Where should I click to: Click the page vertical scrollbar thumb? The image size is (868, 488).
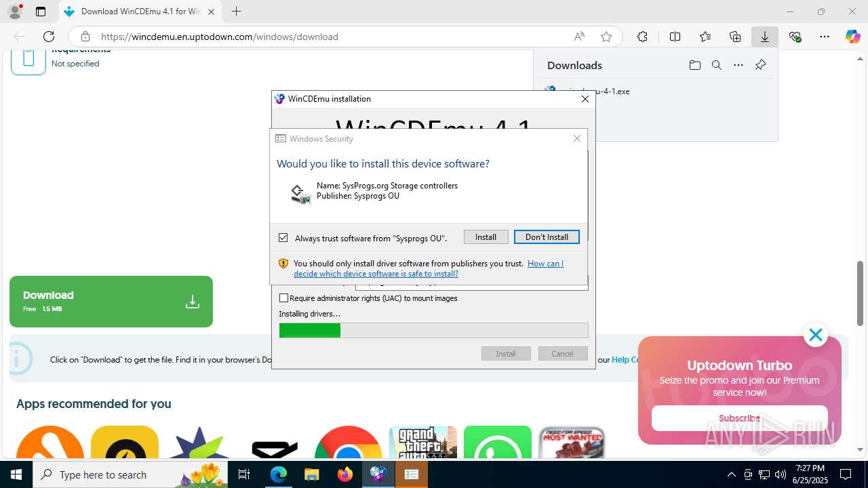click(860, 293)
